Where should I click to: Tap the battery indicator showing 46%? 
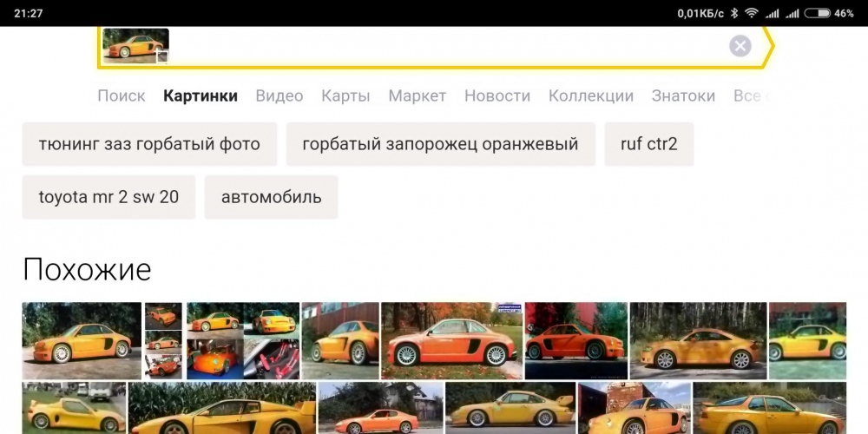(x=829, y=13)
